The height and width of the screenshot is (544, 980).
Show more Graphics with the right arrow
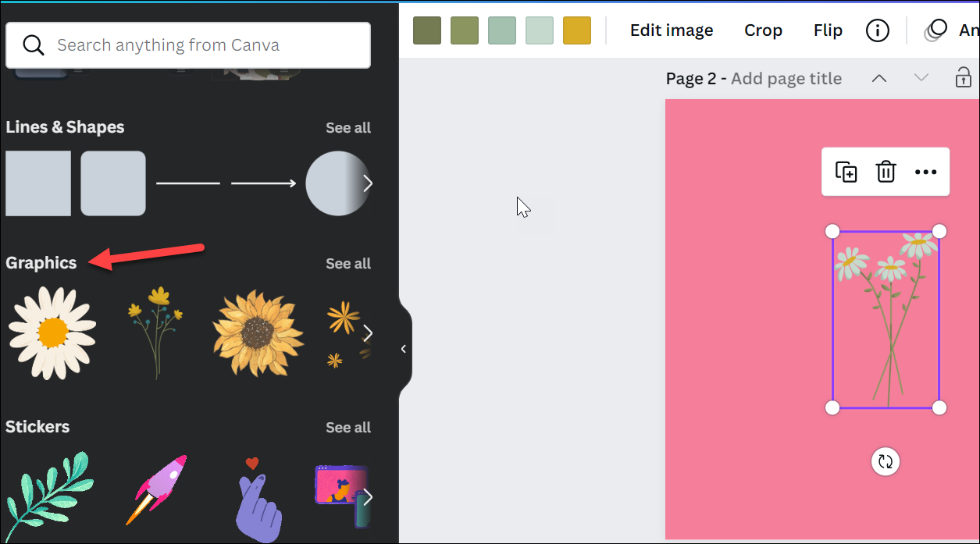click(368, 333)
